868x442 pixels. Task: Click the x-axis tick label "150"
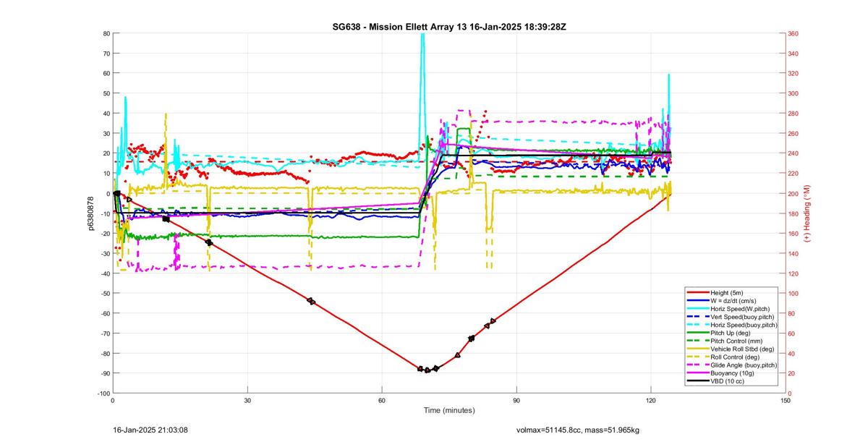click(x=786, y=400)
